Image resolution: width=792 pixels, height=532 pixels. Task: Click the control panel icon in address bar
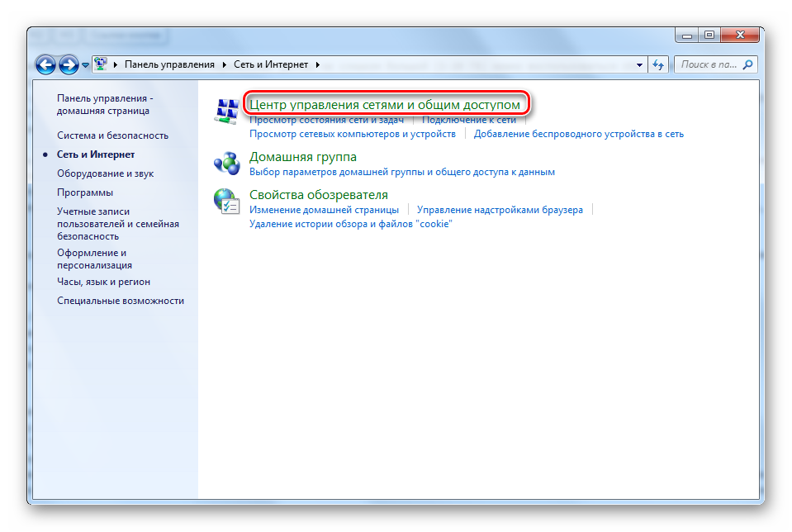click(101, 64)
